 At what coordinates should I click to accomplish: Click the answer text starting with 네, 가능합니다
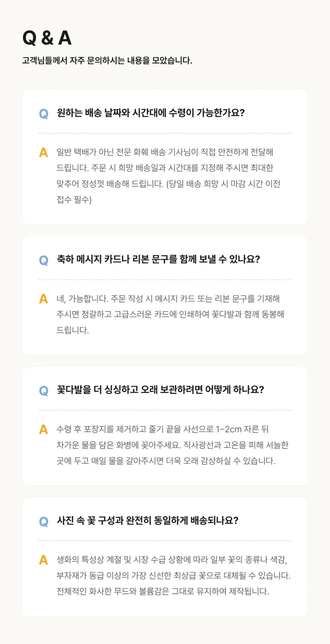click(x=170, y=314)
